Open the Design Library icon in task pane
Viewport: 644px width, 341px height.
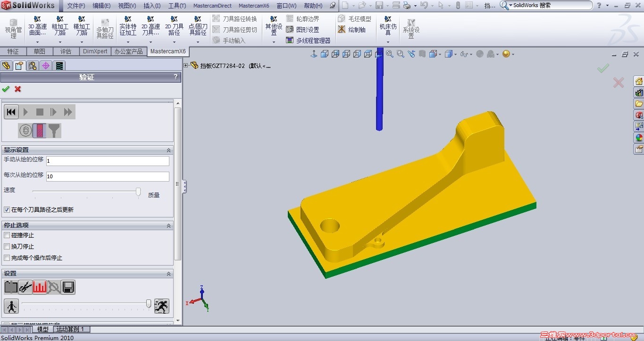click(639, 92)
